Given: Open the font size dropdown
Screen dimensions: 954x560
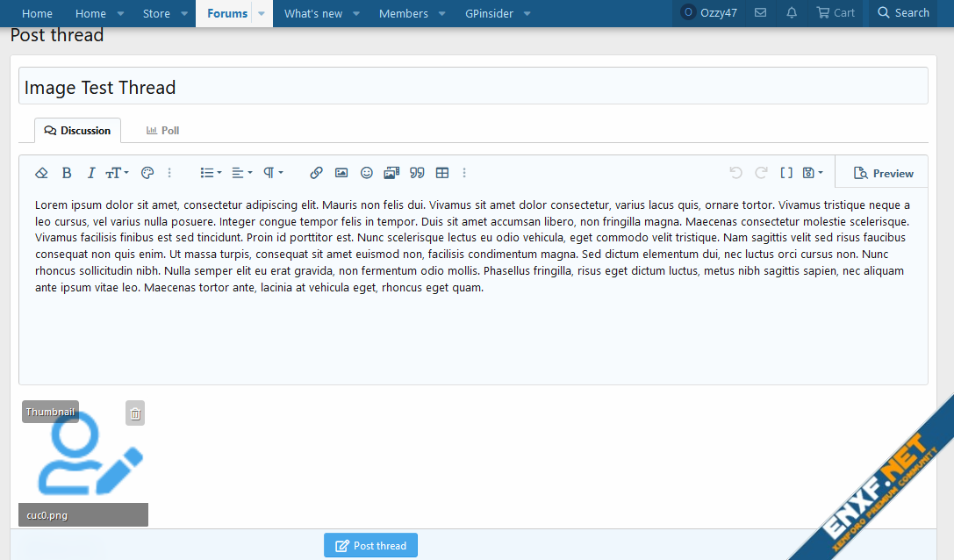Looking at the screenshot, I should point(117,173).
